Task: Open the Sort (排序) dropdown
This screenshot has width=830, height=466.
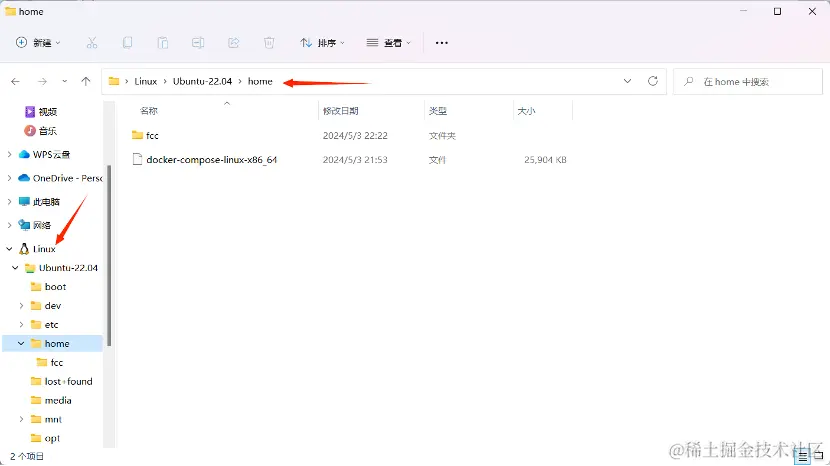Action: point(322,43)
